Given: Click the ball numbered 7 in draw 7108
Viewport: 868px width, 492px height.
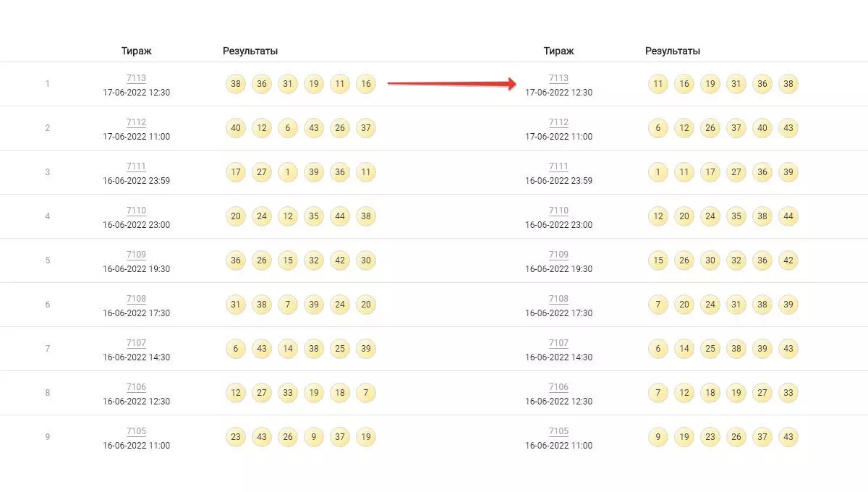Looking at the screenshot, I should coord(287,305).
